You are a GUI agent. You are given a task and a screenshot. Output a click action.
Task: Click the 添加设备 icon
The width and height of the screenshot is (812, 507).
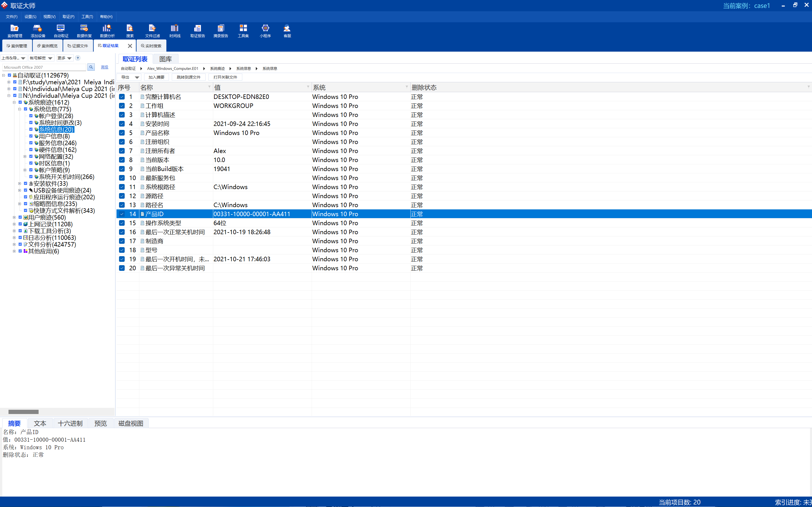click(x=38, y=28)
